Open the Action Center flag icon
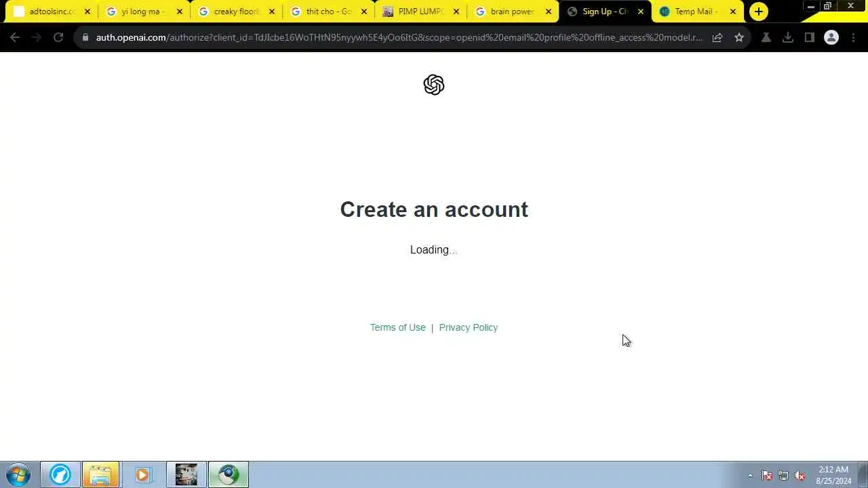Screen dimensions: 868x488 tap(767, 475)
